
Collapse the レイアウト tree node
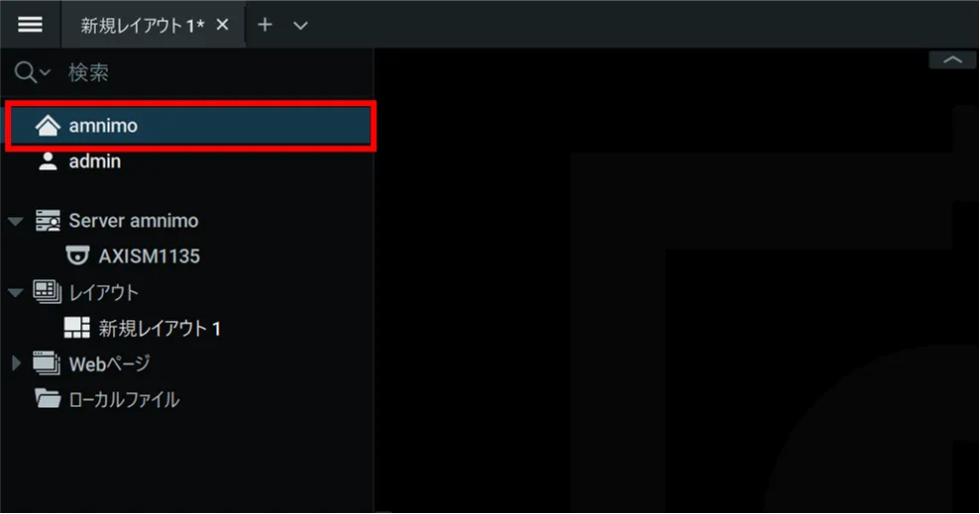[16, 292]
